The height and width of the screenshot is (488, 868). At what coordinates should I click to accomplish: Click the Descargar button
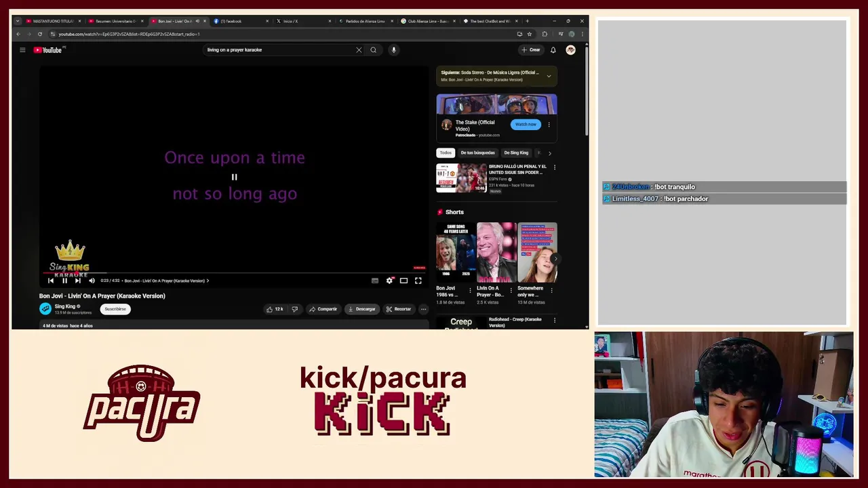361,309
